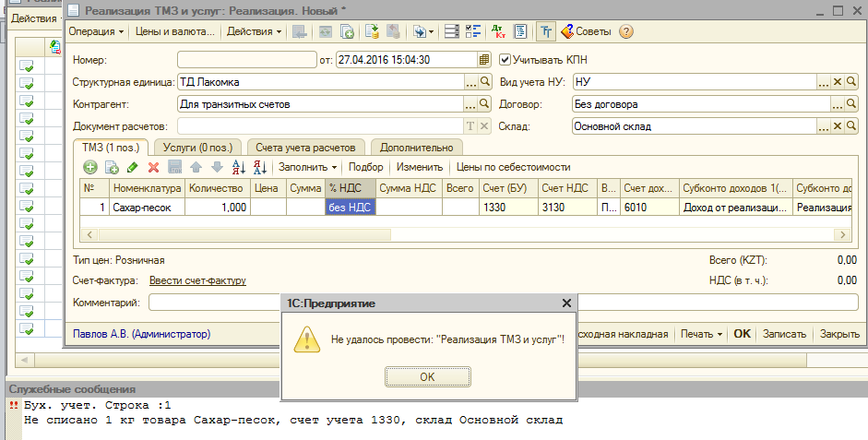
Task: Clear Вид учета НУ with X button
Action: (838, 82)
